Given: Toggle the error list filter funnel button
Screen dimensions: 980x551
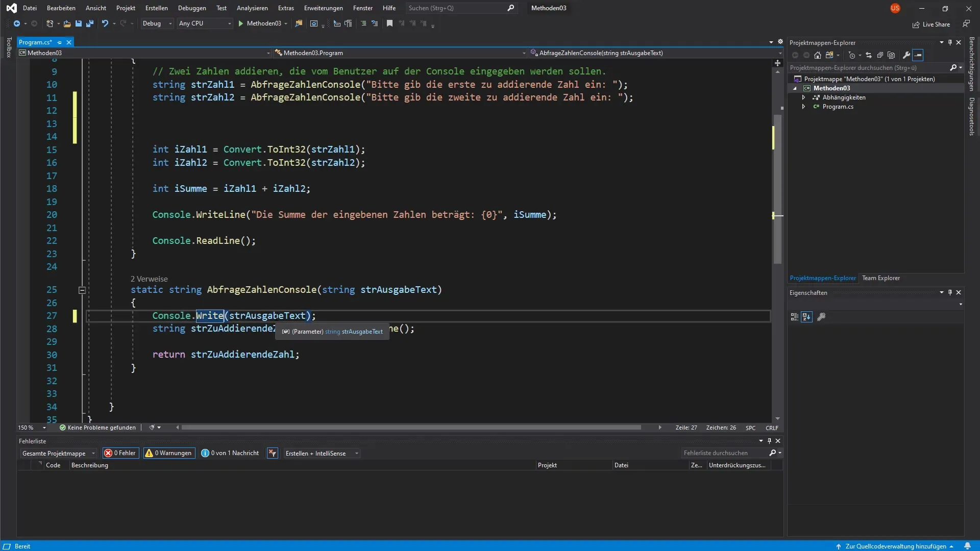Looking at the screenshot, I should 273,453.
